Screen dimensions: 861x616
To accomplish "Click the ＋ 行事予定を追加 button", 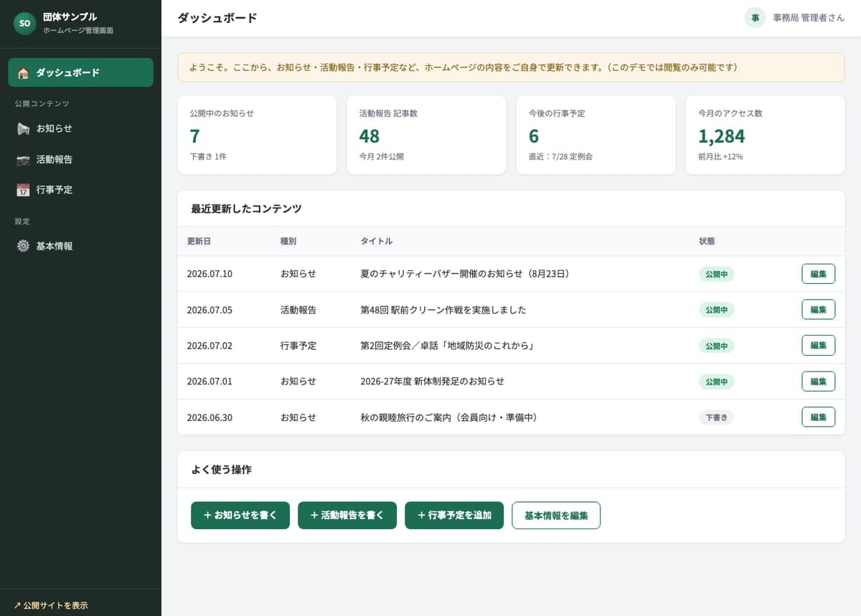I will (x=454, y=515).
